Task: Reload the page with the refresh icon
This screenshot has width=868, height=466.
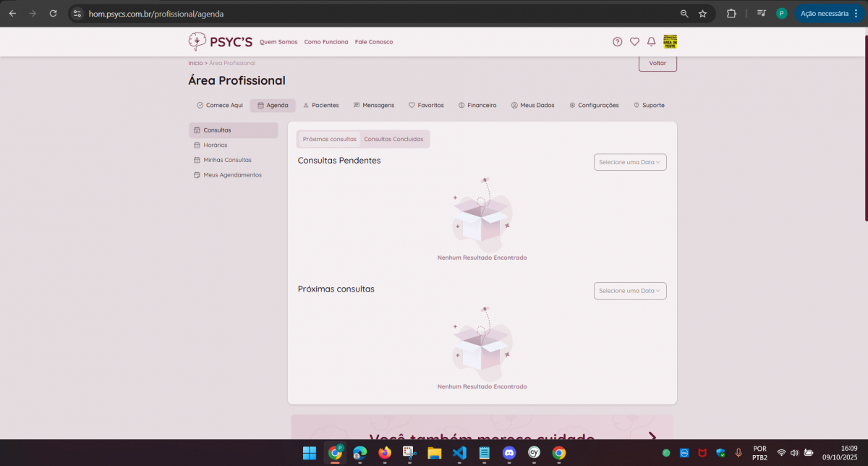Action: 53,14
